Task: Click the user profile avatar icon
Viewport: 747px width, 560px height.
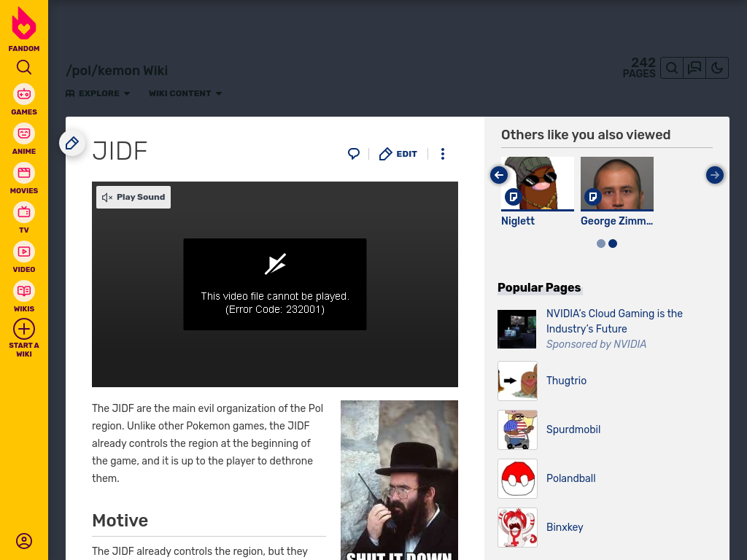Action: pyautogui.click(x=24, y=541)
